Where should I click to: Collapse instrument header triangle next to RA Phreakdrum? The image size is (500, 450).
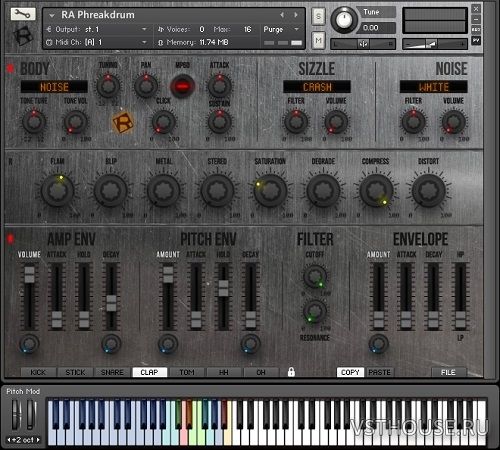coord(52,15)
